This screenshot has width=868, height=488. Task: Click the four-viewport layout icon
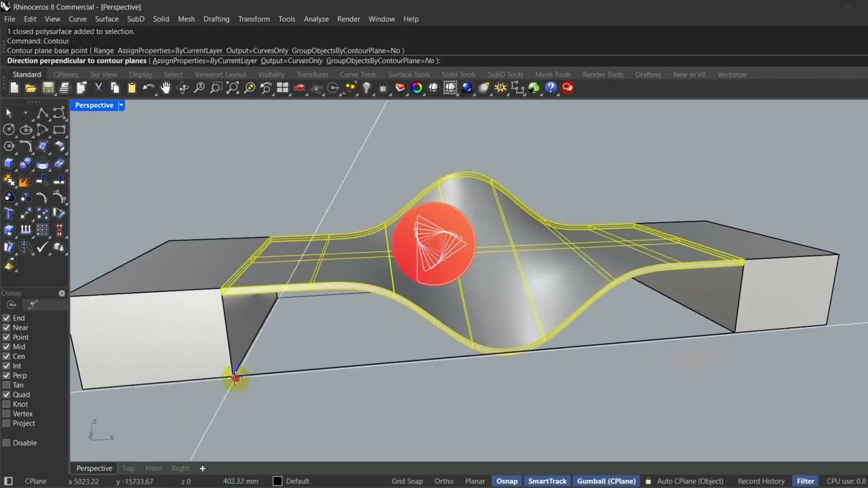[x=283, y=87]
